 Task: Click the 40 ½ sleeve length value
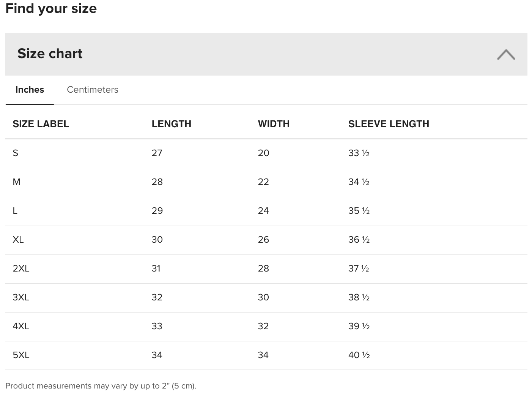(359, 355)
